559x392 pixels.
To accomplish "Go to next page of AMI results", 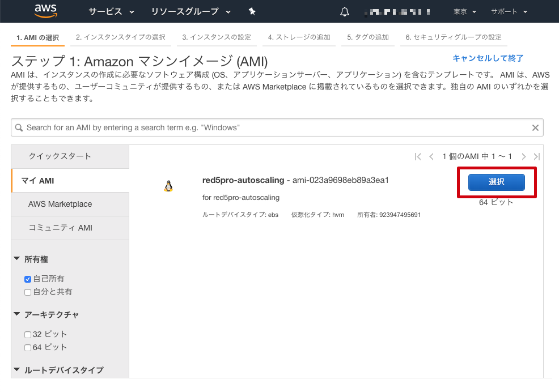I will [x=523, y=156].
